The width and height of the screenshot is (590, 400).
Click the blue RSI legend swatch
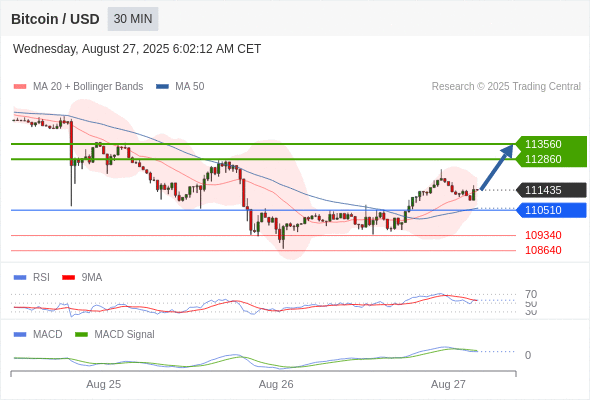20,278
